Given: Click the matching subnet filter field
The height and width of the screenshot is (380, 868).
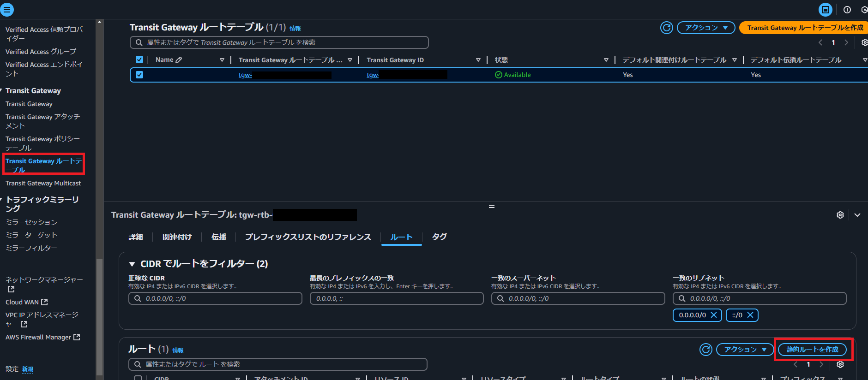Looking at the screenshot, I should pos(759,298).
